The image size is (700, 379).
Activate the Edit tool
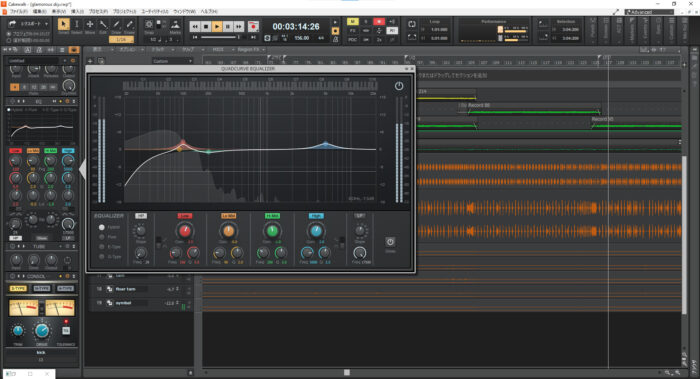pyautogui.click(x=103, y=25)
